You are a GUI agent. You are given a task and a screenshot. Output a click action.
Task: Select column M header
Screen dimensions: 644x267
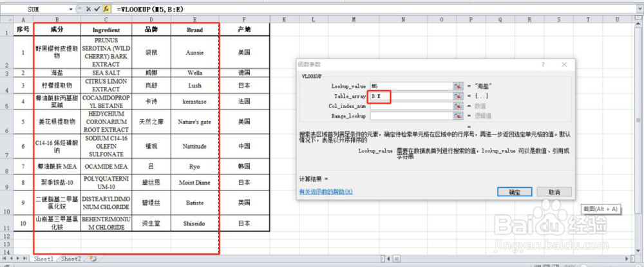(353, 19)
